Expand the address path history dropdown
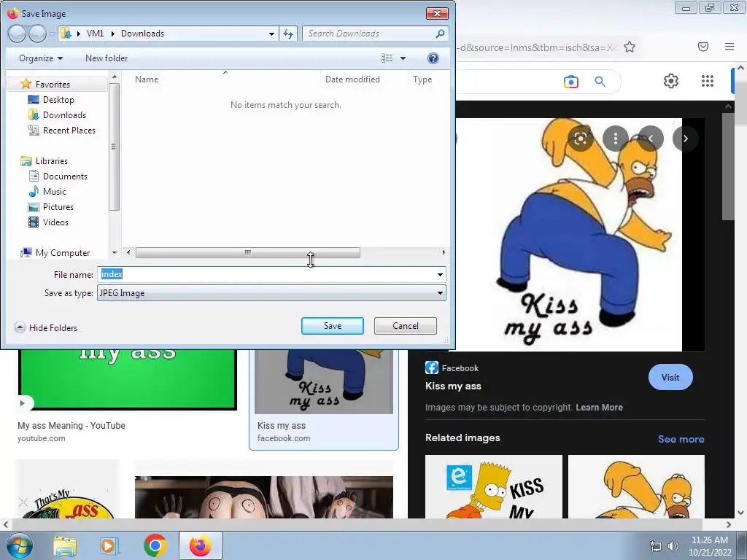Viewport: 747px width, 560px height. [271, 34]
